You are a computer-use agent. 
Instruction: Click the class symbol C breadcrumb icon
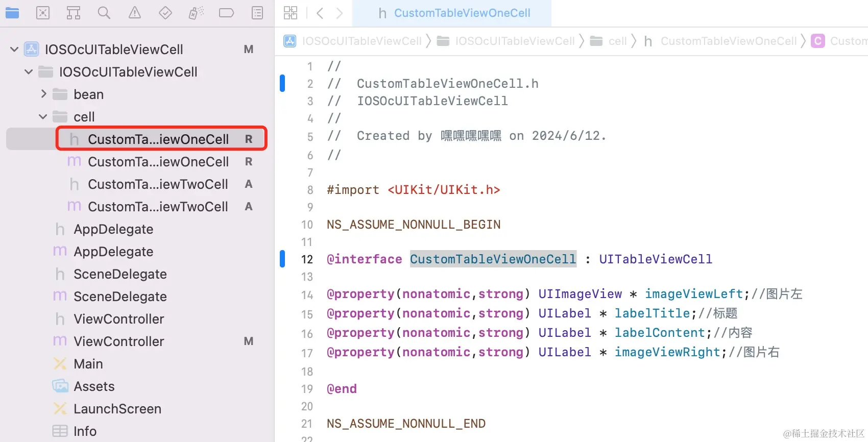(x=818, y=41)
